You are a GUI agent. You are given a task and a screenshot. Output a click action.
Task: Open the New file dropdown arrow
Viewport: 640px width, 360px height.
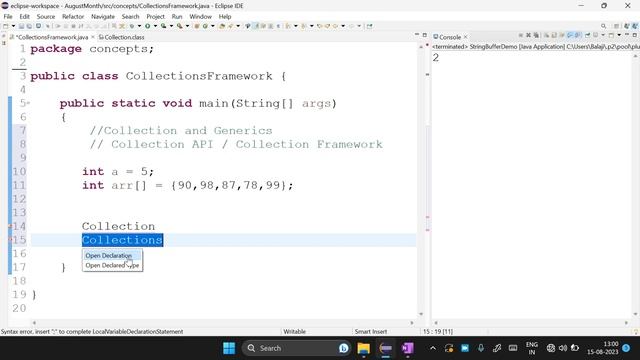click(x=13, y=26)
